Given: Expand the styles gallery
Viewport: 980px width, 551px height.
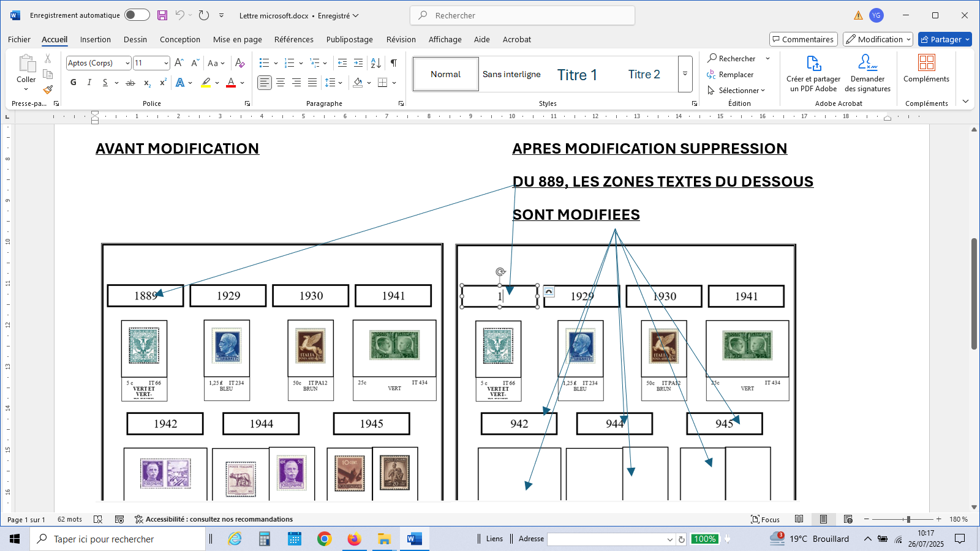Looking at the screenshot, I should point(685,74).
